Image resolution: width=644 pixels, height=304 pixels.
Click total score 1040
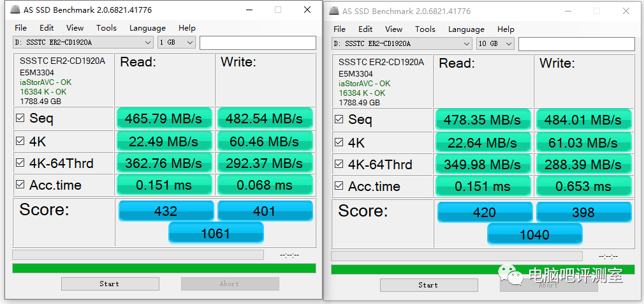[534, 234]
